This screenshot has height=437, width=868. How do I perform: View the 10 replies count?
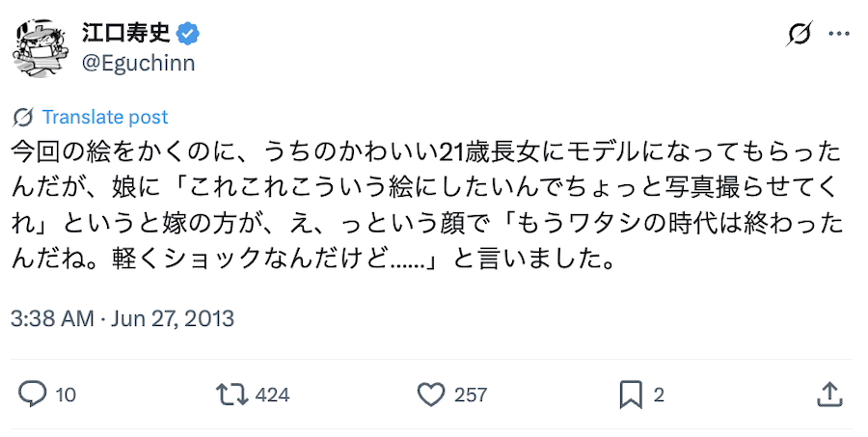pos(66,395)
